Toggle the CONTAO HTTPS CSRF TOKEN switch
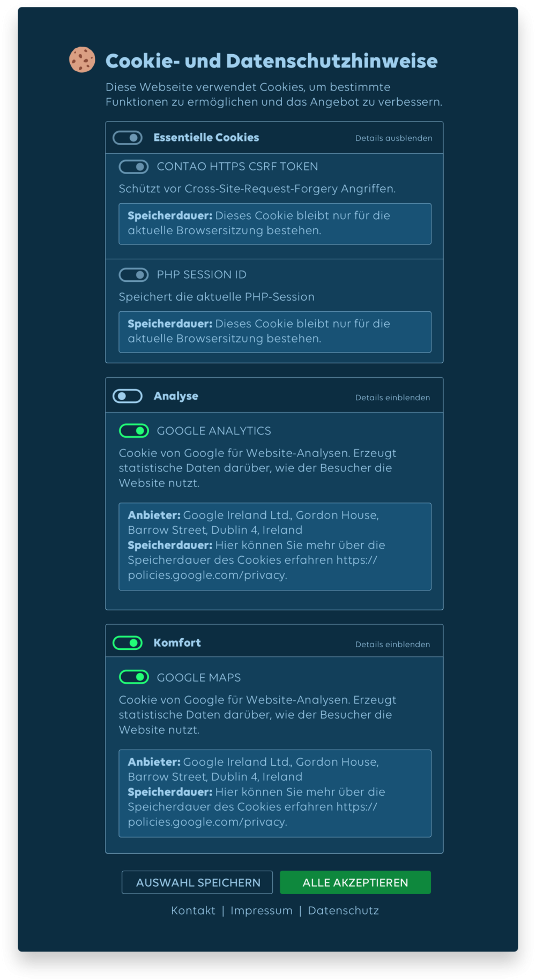 (133, 167)
